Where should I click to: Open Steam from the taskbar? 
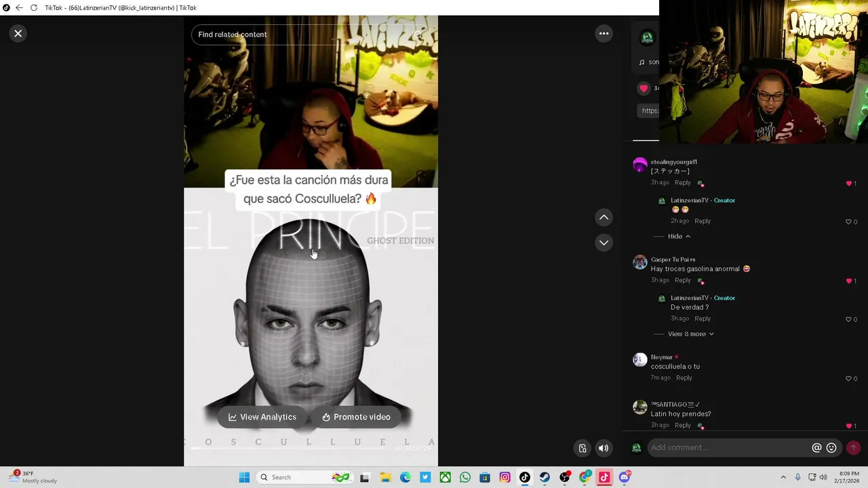click(545, 477)
